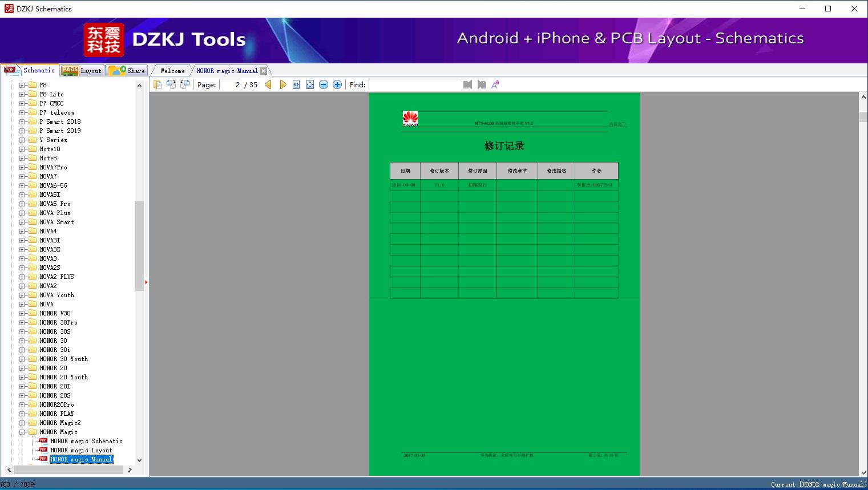Zoom in on the document
Image resolution: width=868 pixels, height=490 pixels.
click(x=337, y=84)
